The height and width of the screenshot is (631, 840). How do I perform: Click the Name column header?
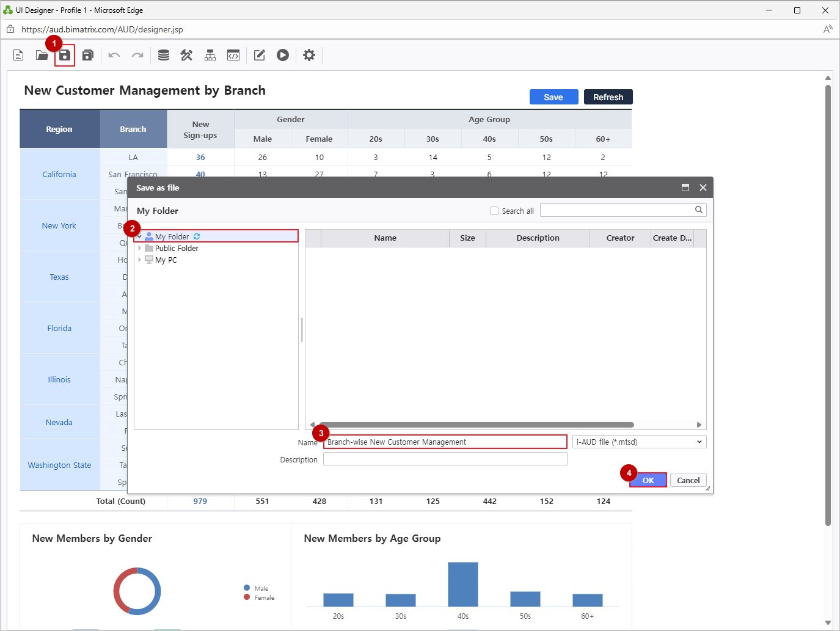tap(385, 238)
